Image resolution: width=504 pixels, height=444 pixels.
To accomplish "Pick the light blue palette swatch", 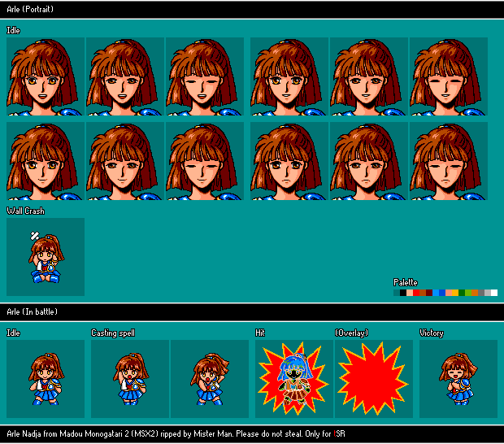I will pyautogui.click(x=436, y=293).
